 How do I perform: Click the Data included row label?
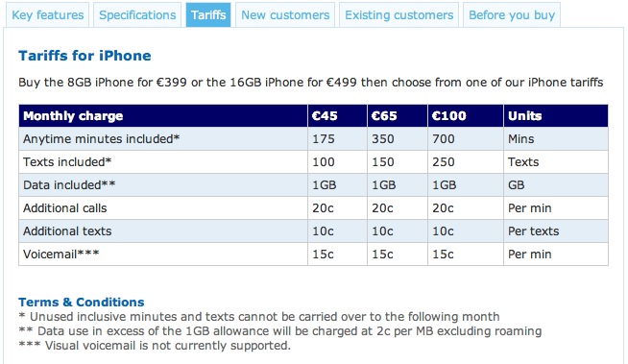point(69,185)
